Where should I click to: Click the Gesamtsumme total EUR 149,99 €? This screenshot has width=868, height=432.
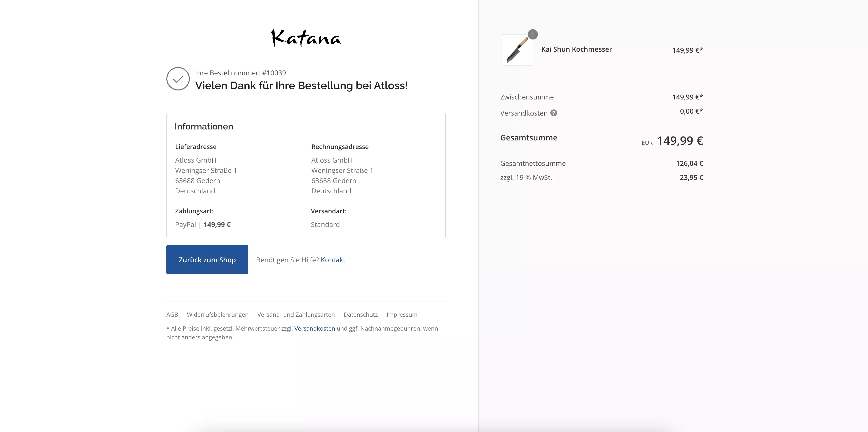tap(672, 141)
